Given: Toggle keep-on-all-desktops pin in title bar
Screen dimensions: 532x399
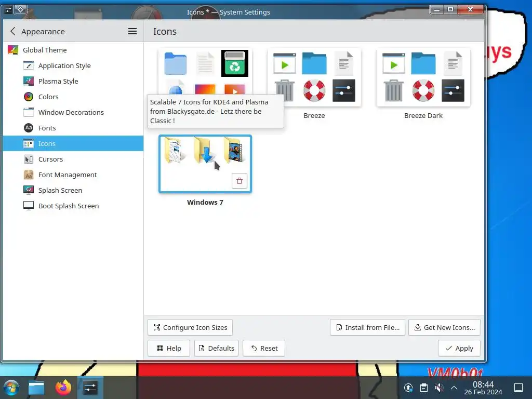Looking at the screenshot, I should pos(21,10).
